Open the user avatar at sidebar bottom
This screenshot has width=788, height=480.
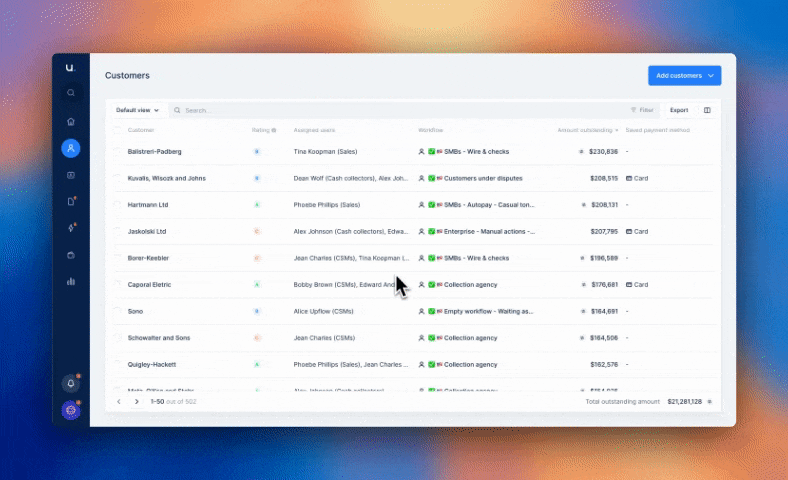pos(71,410)
